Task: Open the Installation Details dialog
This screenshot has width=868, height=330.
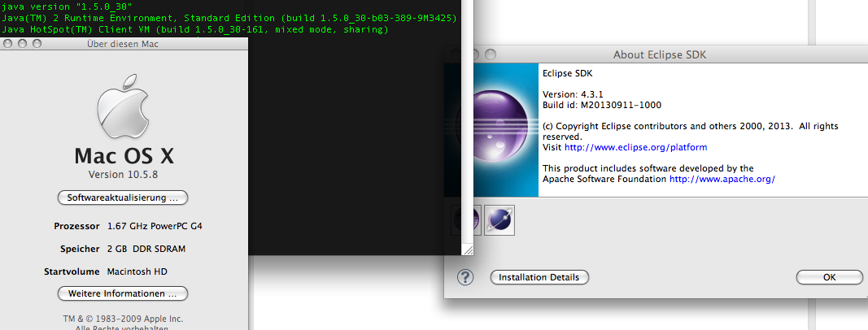Action: (x=539, y=277)
